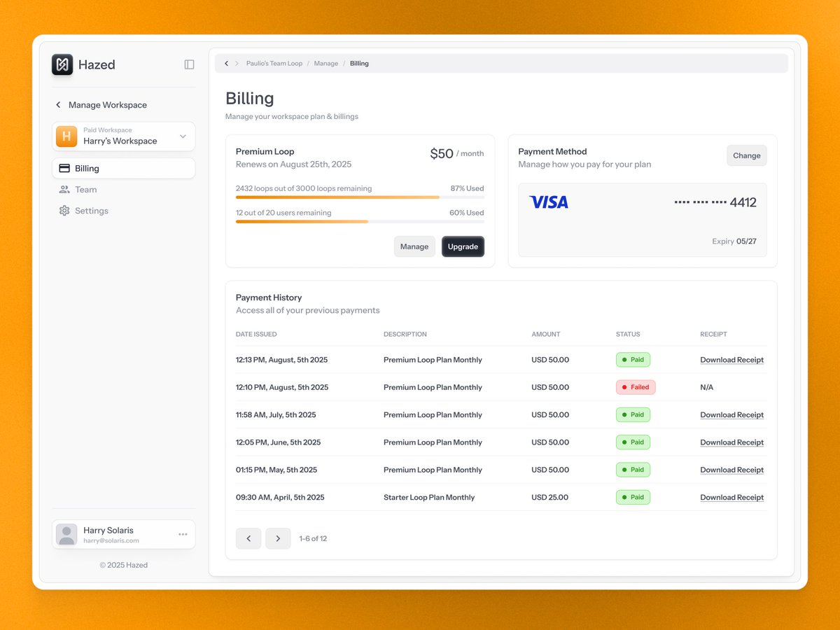Screen dimensions: 840x630
Task: Download receipt for July 5th payment
Action: click(732, 415)
